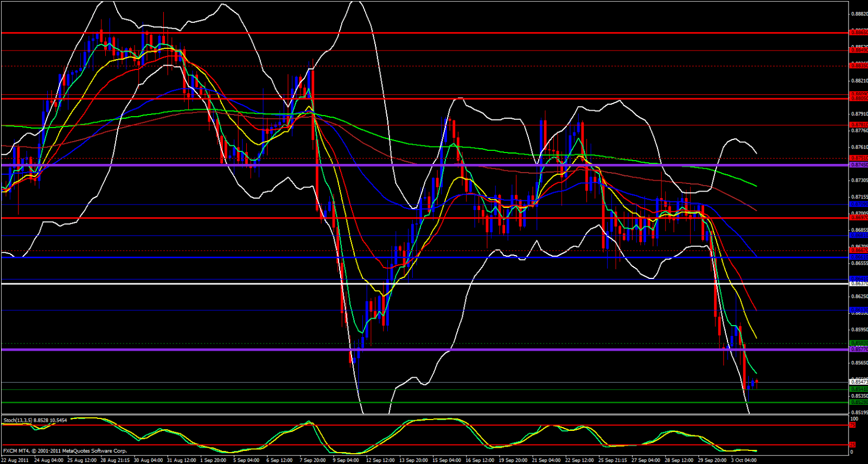Click the 0.8667 red price tag
Image resolution: width=868 pixels, height=464 pixels.
[858, 250]
